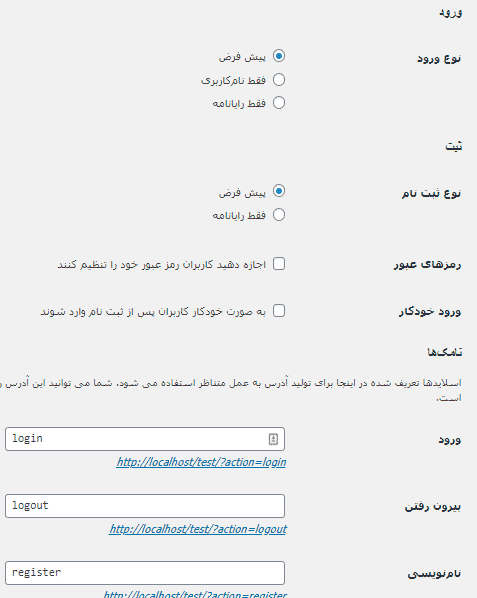Screen dimensions: 477x598
Task: Select 'پیش فرض' radio under نوع ثبت نام
Action: coord(279,191)
